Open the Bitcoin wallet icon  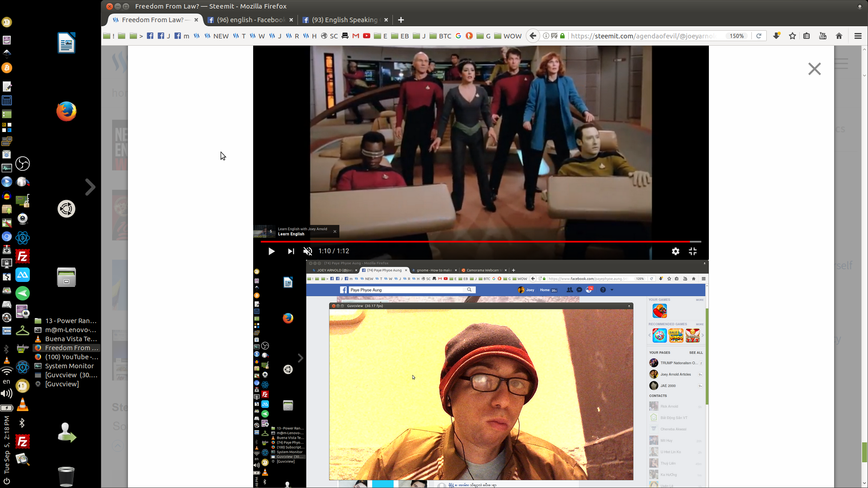(x=7, y=68)
